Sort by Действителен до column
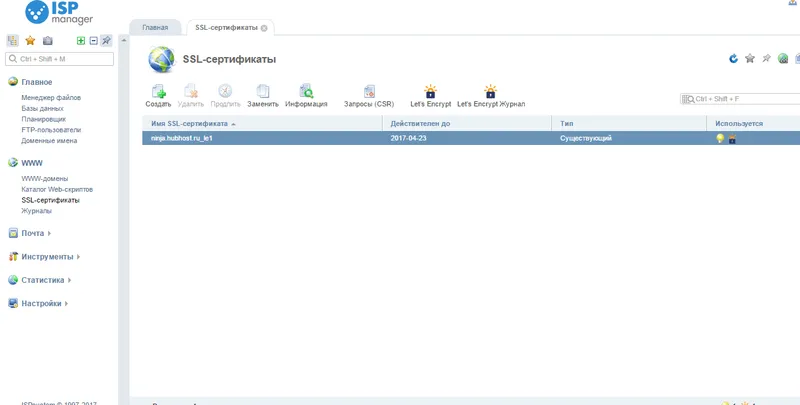This screenshot has height=405, width=800. 467,123
